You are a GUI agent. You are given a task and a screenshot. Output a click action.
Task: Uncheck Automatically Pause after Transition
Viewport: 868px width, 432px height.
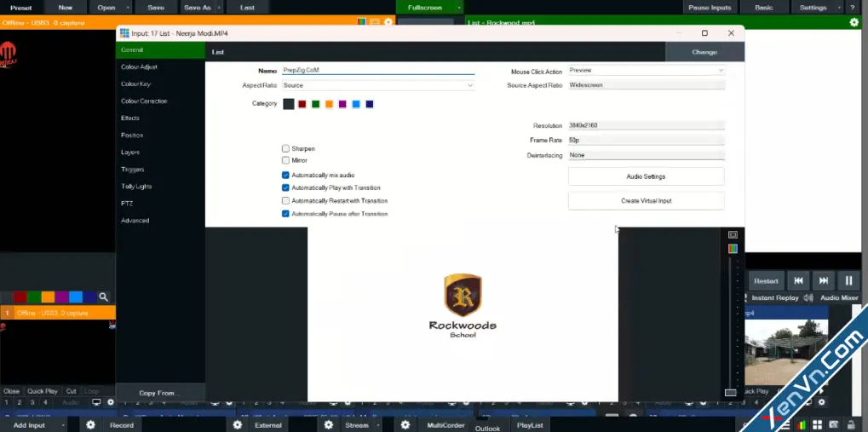tap(285, 214)
